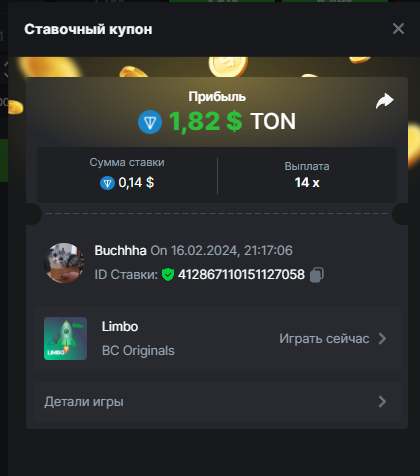The image size is (420, 476).
Task: Click the Сумма ставки 0,14 $ amount
Action: click(136, 183)
